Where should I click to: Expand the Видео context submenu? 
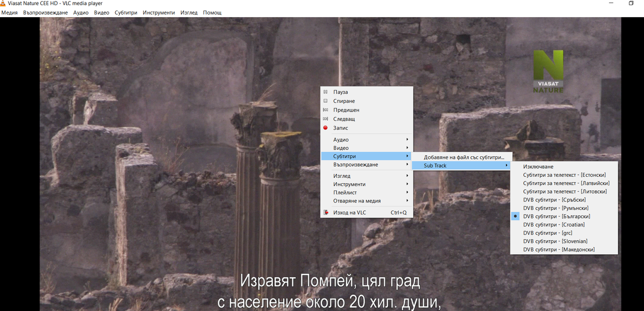coord(366,148)
